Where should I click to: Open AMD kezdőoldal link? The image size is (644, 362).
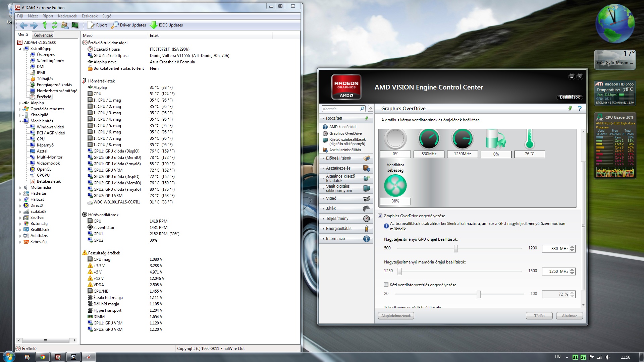coord(342,127)
